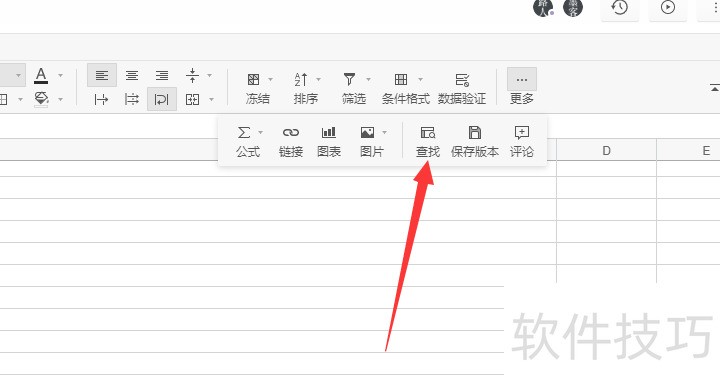Click the second collaborator avatar
Viewport: 720px width, 390px height.
point(573,7)
